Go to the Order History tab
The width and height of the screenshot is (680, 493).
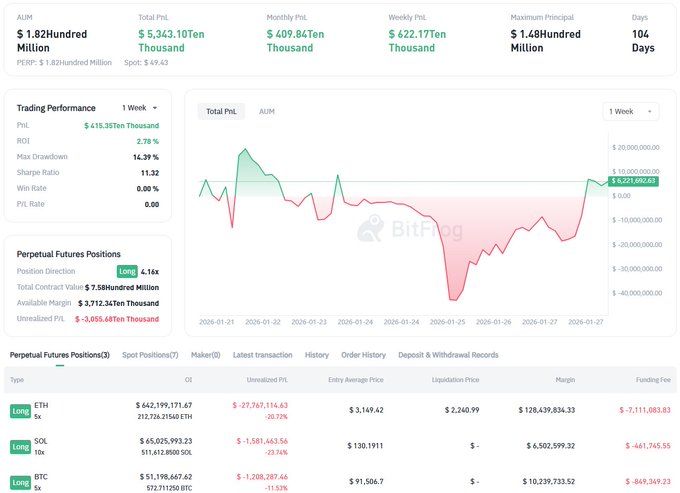click(x=363, y=355)
